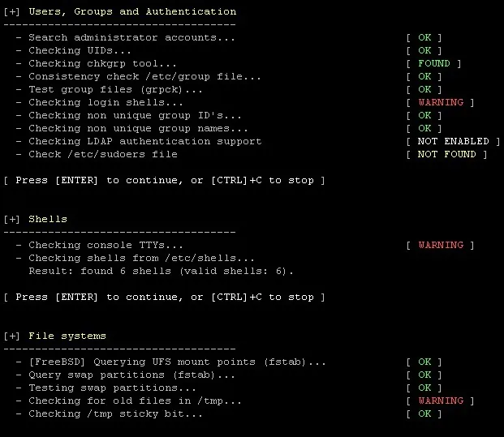
Task: Click Checking shells from /etc/shells text
Action: click(140, 259)
